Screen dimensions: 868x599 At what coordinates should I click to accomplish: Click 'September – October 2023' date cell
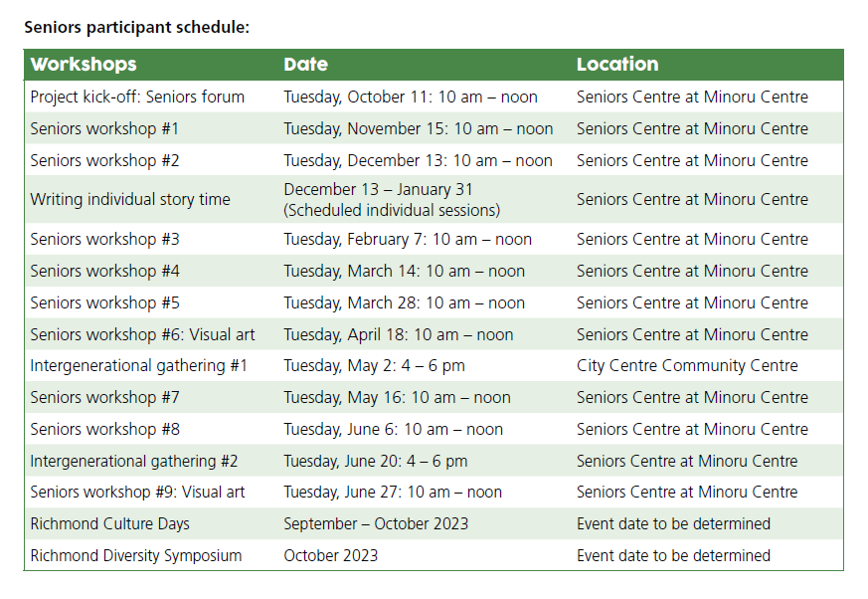click(x=377, y=524)
